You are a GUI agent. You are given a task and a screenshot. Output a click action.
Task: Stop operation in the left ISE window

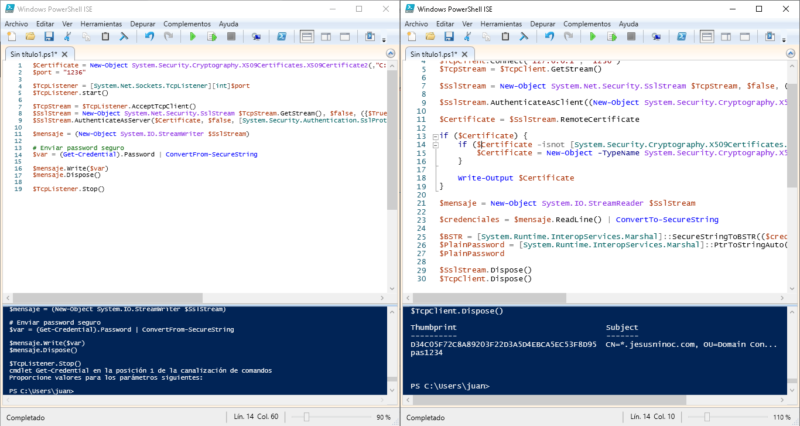(231, 37)
